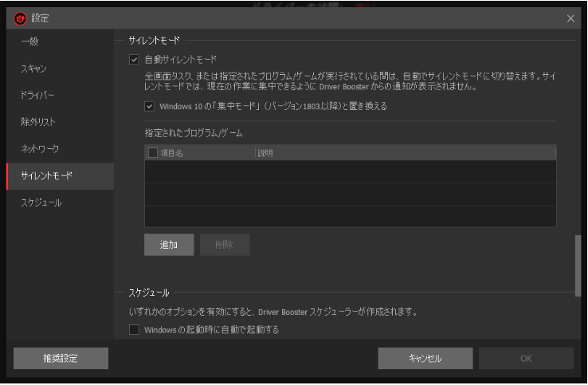Click the Driver Booster logo icon in title bar

point(20,18)
